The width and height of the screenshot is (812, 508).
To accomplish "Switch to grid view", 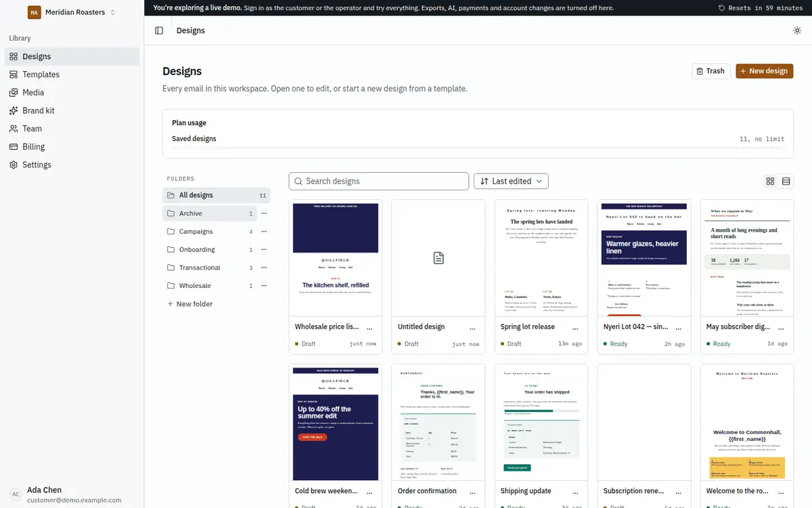I will point(770,182).
